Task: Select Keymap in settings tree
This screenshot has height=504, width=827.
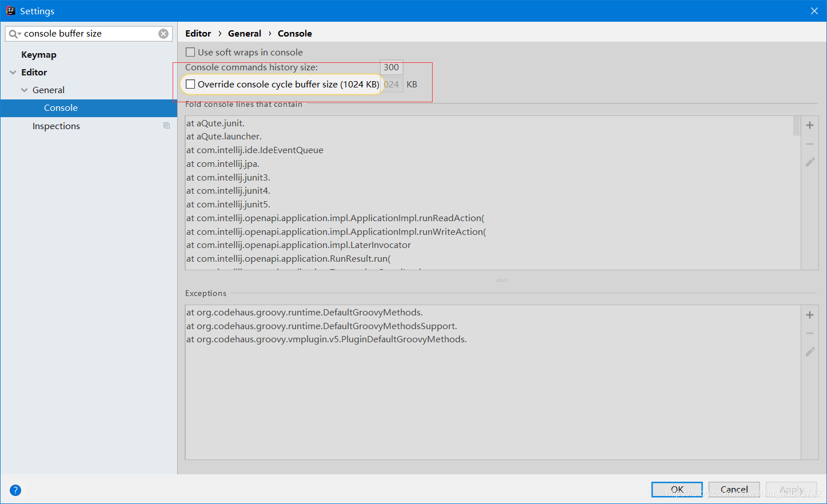Action: pyautogui.click(x=39, y=55)
